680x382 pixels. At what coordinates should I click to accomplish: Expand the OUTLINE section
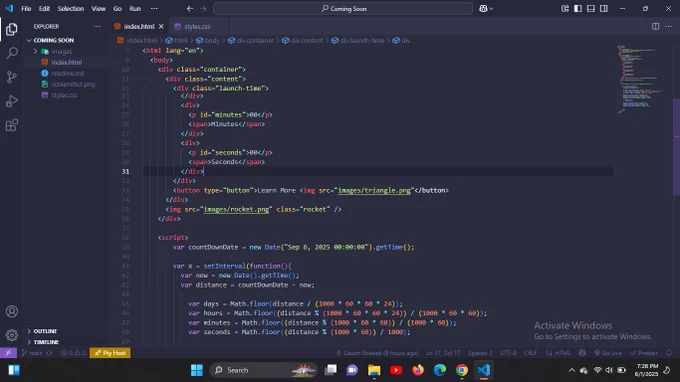45,331
